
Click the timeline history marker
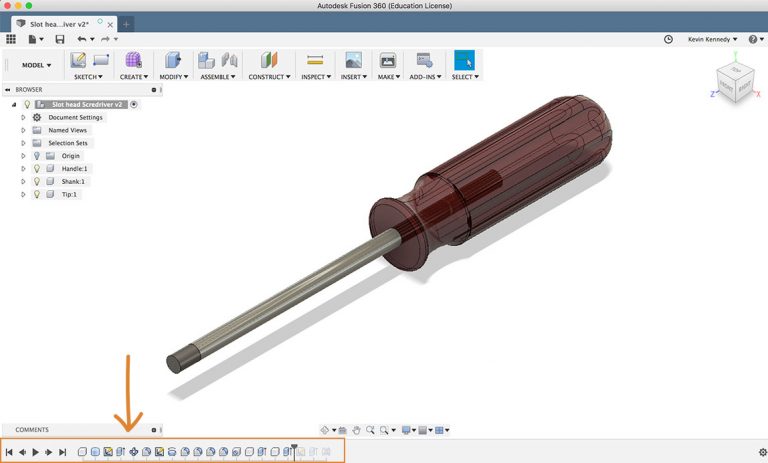pyautogui.click(x=294, y=449)
